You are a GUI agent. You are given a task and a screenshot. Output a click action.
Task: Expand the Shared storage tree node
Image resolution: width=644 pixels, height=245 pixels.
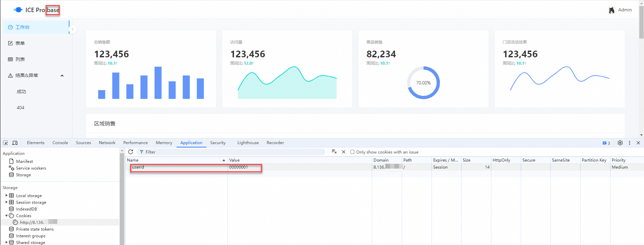coord(6,242)
